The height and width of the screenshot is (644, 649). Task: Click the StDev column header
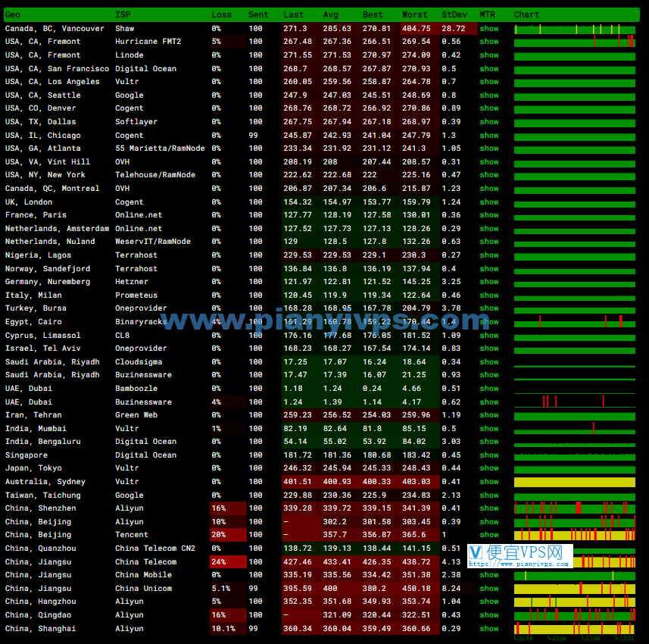pyautogui.click(x=454, y=15)
